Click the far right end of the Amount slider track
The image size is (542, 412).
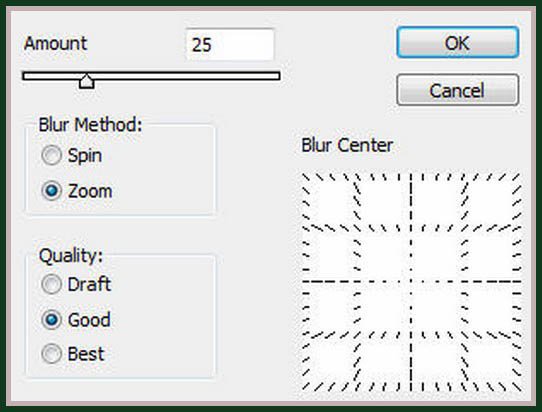[x=277, y=76]
